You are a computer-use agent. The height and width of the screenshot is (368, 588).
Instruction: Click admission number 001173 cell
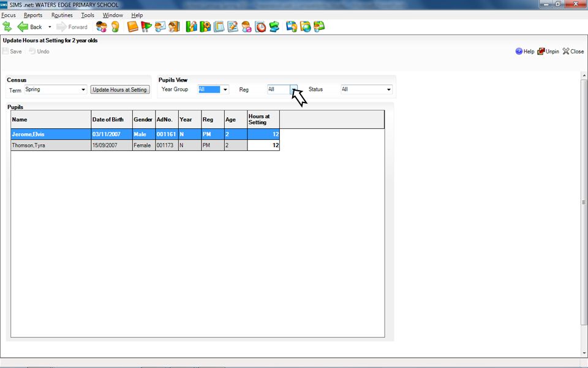[x=167, y=145]
